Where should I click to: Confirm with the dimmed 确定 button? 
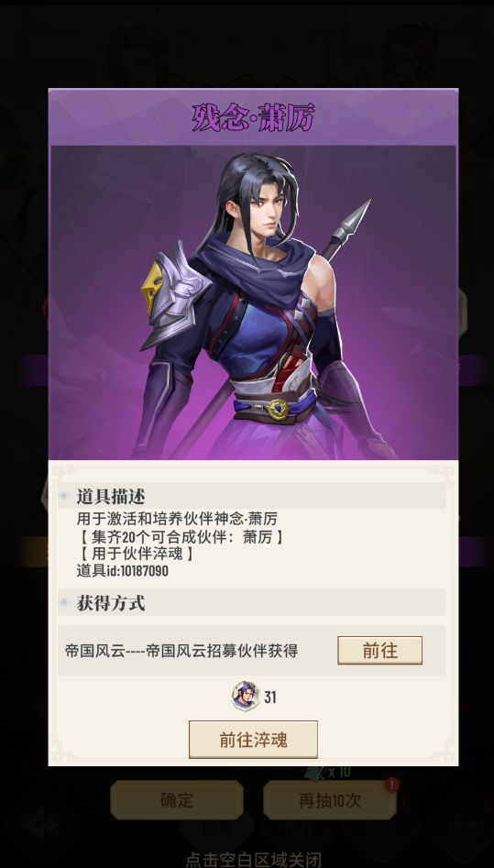(x=177, y=800)
